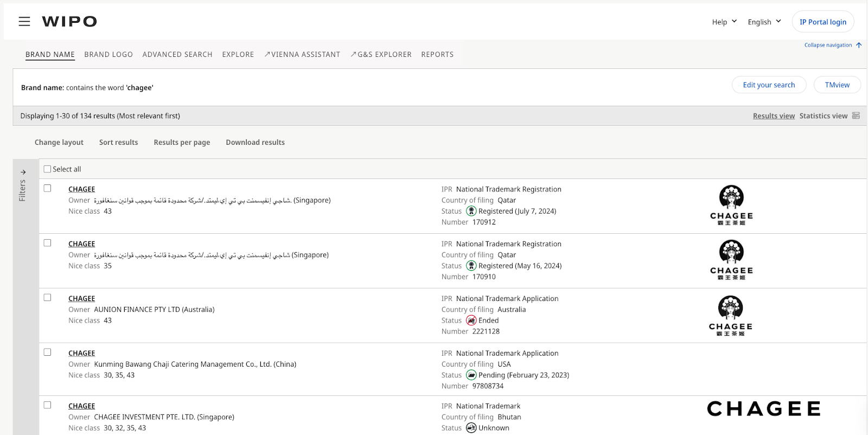Click Unknown status icon for Bhutan filing

click(471, 428)
